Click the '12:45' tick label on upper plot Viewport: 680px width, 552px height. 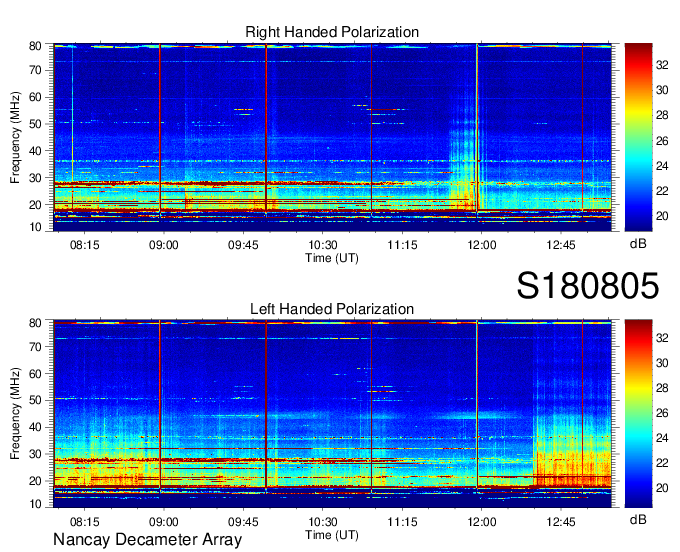pyautogui.click(x=561, y=245)
